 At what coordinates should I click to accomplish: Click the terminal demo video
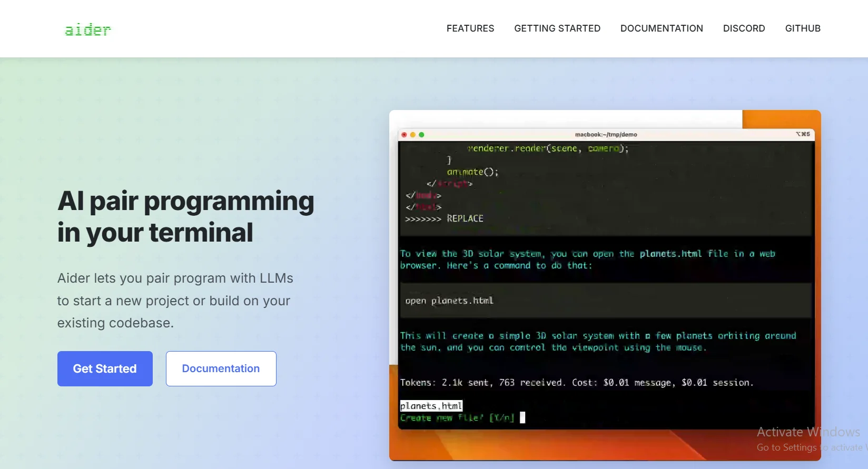pyautogui.click(x=605, y=285)
